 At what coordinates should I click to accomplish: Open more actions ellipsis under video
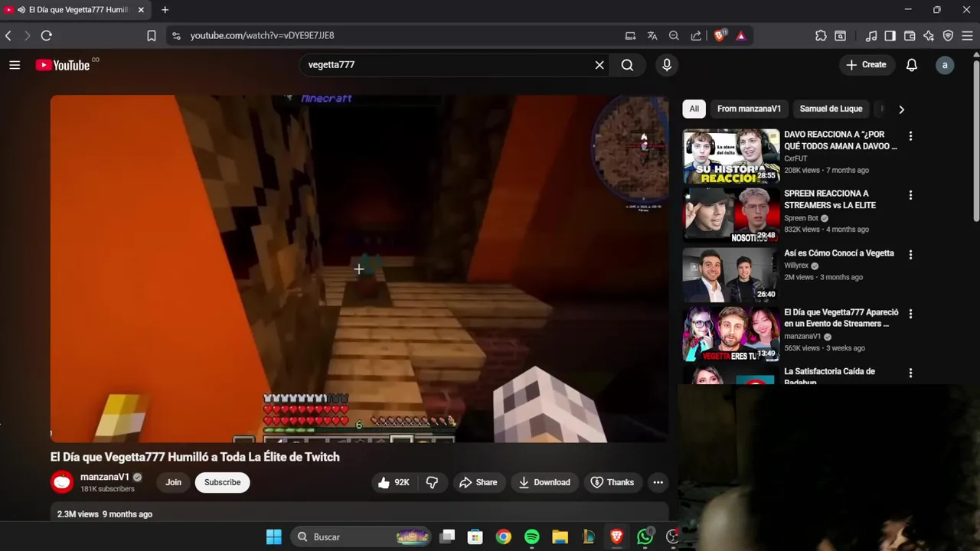tap(658, 482)
